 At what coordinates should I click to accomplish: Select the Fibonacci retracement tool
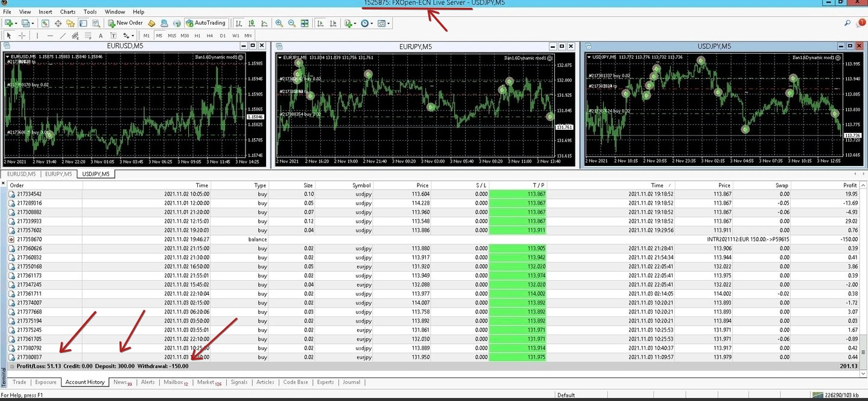[87, 36]
